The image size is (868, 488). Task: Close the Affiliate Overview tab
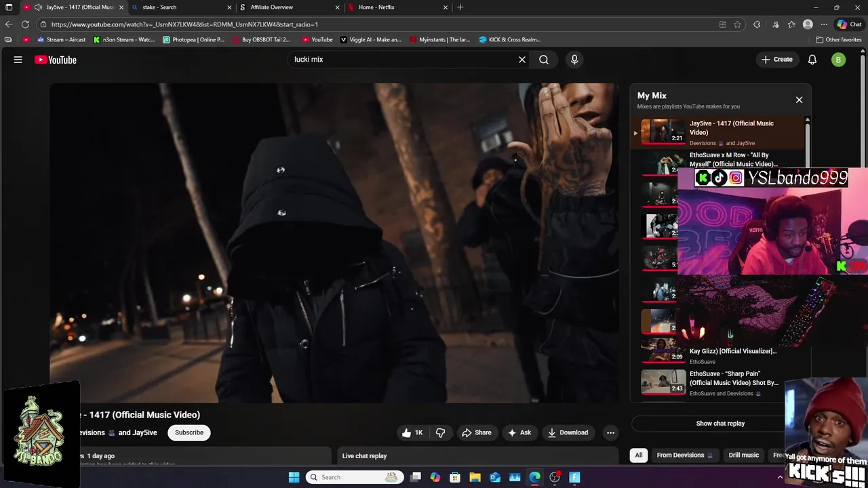(337, 7)
